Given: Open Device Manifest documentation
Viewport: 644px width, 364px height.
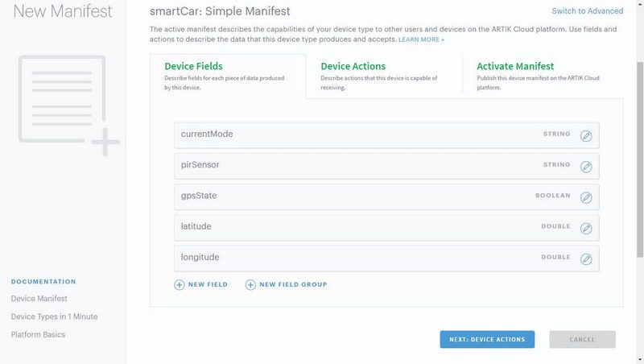Looking at the screenshot, I should coord(39,299).
